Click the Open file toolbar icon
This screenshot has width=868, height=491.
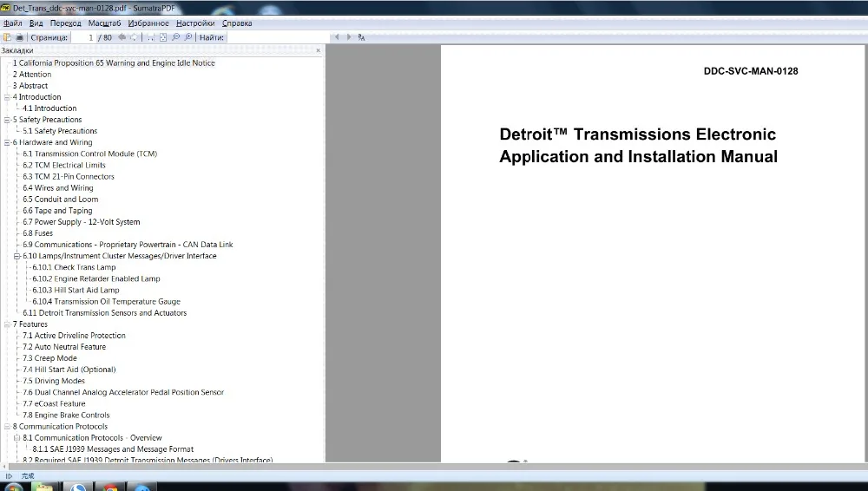(7, 37)
